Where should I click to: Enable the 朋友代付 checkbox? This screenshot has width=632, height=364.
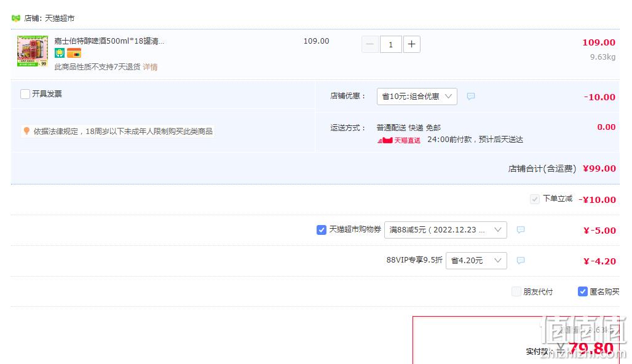coord(516,291)
